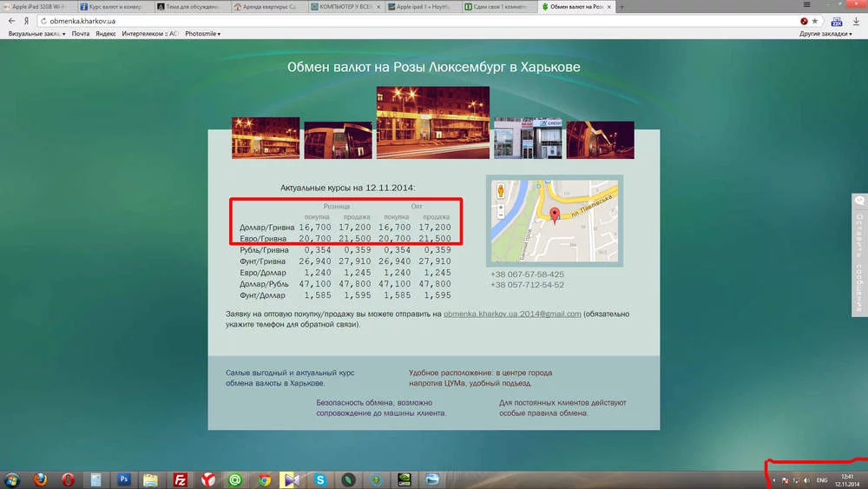Bookmark this page with the star icon
The image size is (868, 489).
(815, 21)
